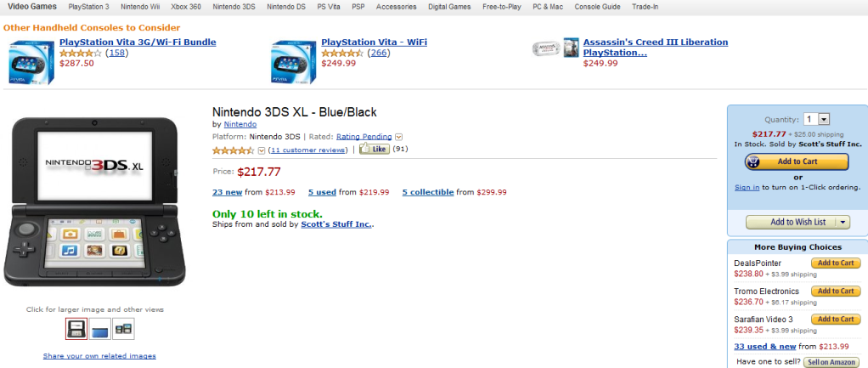
Task: Open the 23 new offers link
Action: tap(228, 192)
